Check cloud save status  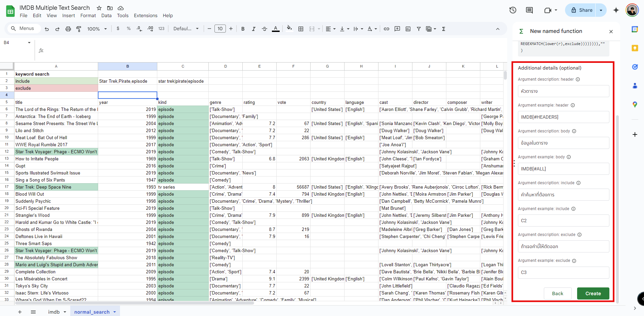(121, 8)
